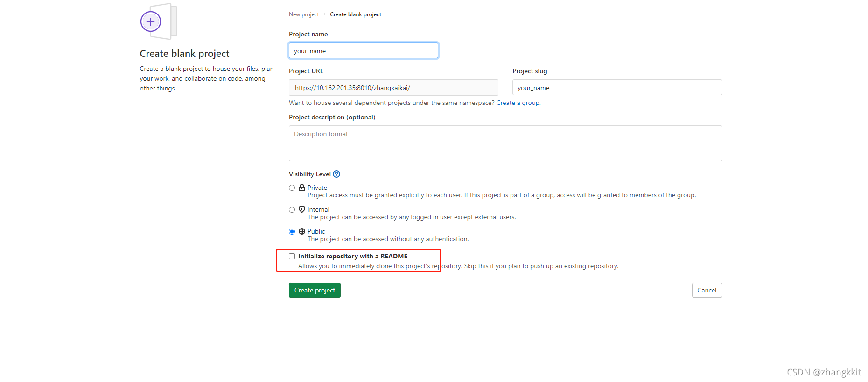Click the Project name label
Image resolution: width=868 pixels, height=382 pixels.
308,34
